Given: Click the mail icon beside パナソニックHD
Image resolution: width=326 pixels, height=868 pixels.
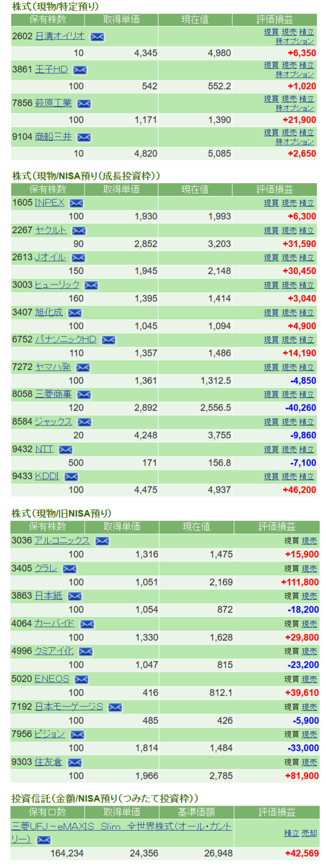Looking at the screenshot, I should click(109, 340).
